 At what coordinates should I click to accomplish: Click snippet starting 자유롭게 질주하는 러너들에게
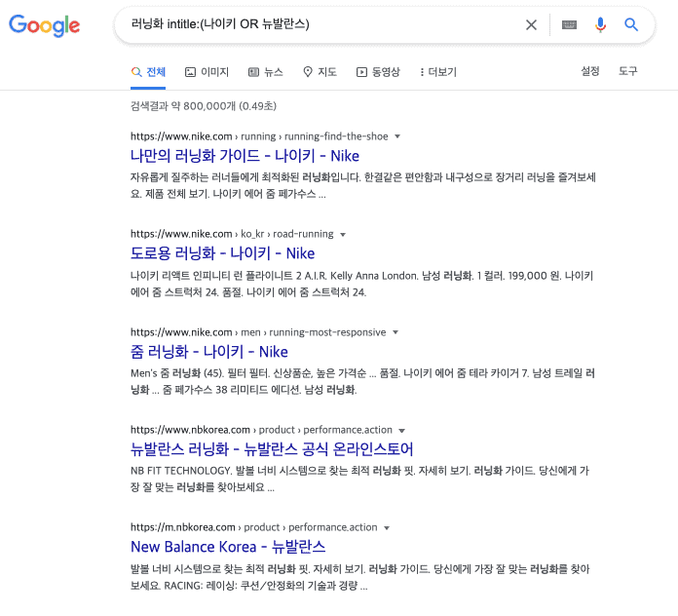pyautogui.click(x=363, y=185)
